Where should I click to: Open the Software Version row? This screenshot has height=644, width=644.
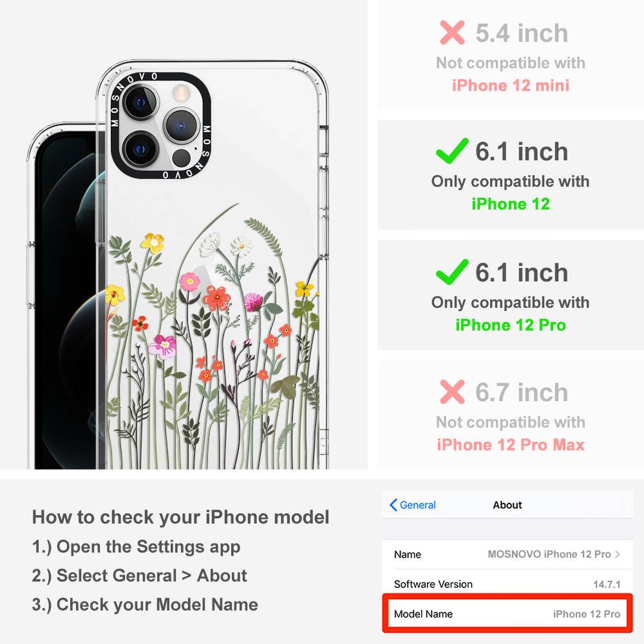coord(507,584)
